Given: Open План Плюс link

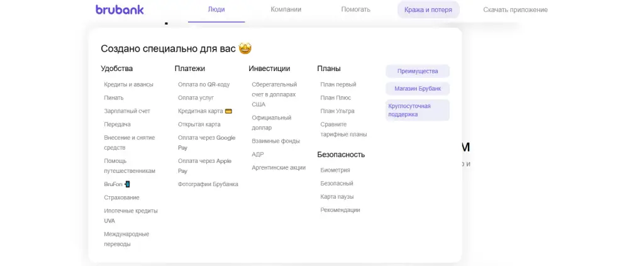Looking at the screenshot, I should (x=336, y=97).
